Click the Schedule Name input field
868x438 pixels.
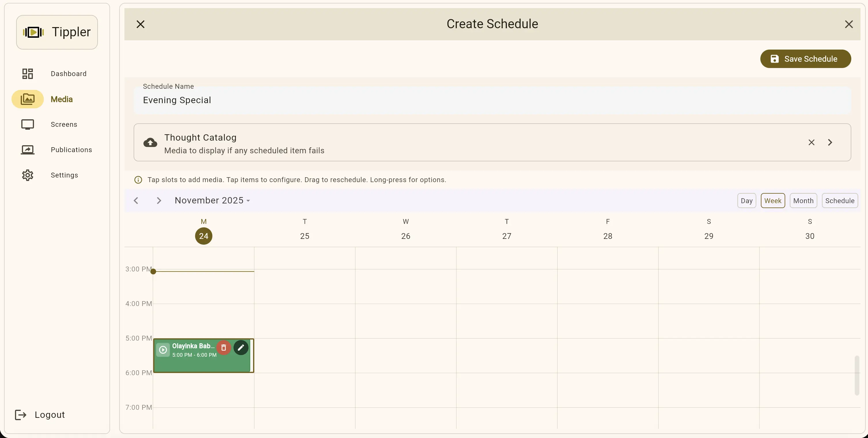[492, 100]
